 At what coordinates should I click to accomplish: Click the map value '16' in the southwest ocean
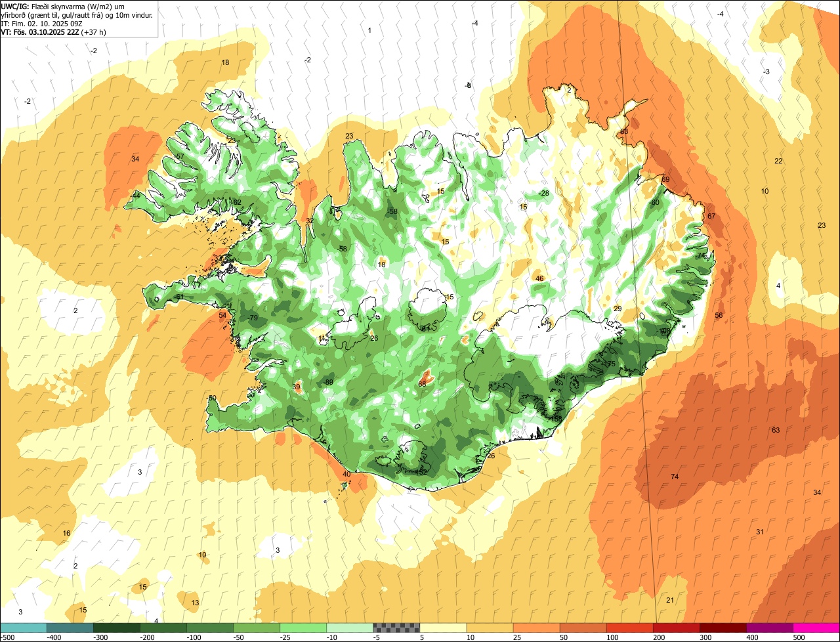(66, 533)
